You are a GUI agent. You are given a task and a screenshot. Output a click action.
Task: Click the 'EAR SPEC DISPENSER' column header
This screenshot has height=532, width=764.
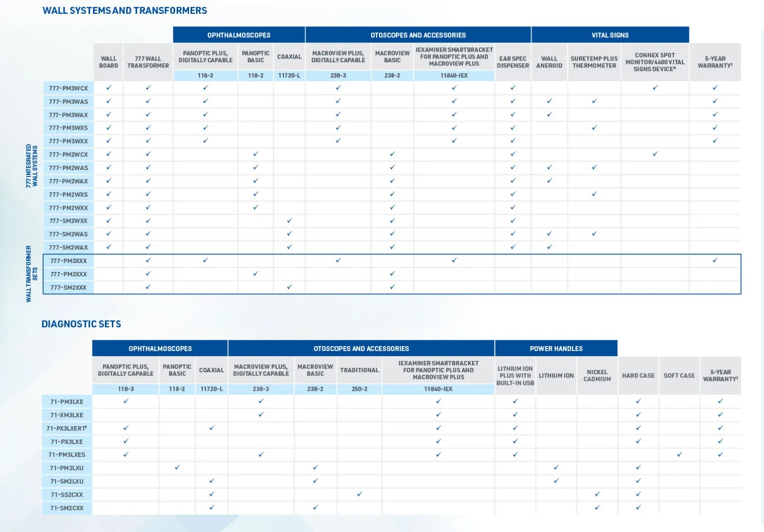tap(513, 62)
